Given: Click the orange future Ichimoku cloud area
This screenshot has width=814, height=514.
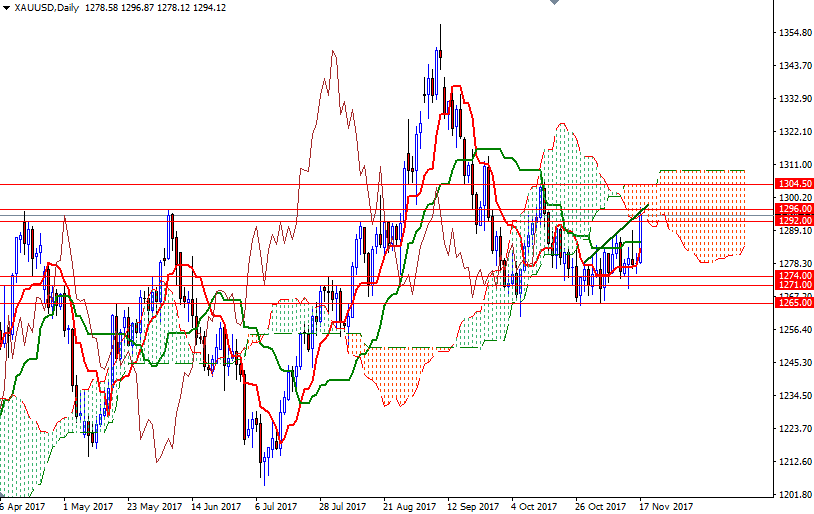Looking at the screenshot, I should (700, 215).
